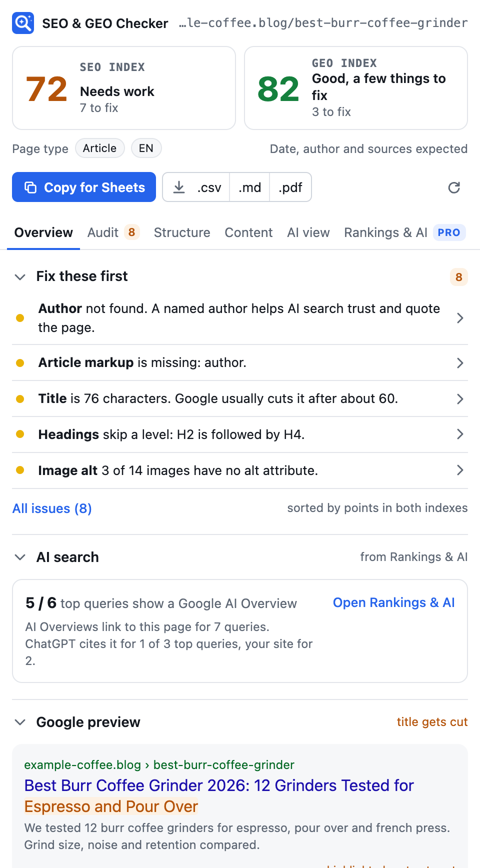This screenshot has height=868, width=480.
Task: Export the report as .pdf
Action: point(290,187)
